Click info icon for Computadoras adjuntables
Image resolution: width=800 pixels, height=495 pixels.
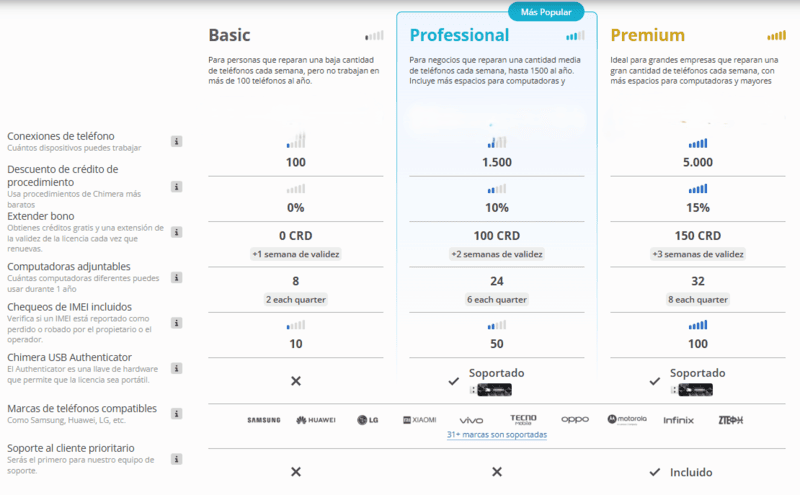(x=177, y=275)
